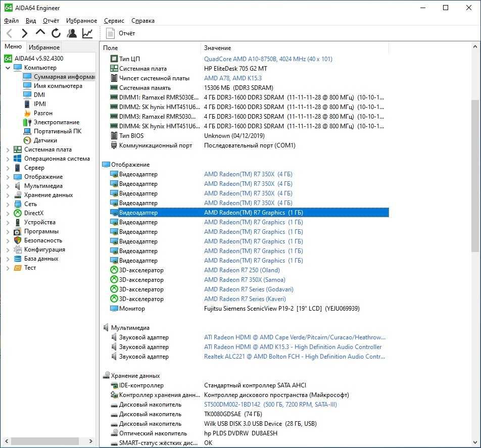Expand the Системная плата tree node

(x=8, y=150)
